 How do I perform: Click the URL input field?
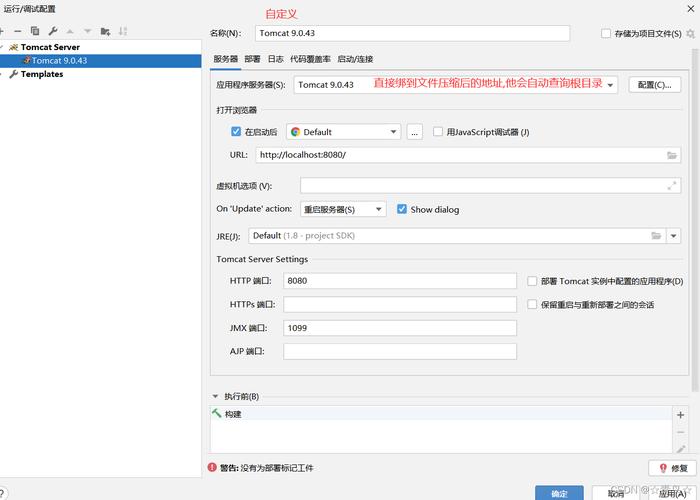[x=468, y=155]
